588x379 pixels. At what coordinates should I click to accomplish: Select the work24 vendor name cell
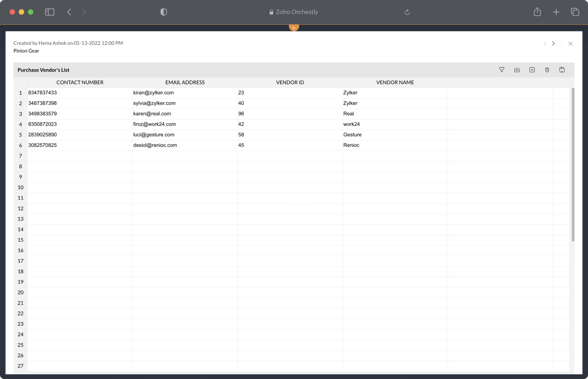(x=395, y=124)
